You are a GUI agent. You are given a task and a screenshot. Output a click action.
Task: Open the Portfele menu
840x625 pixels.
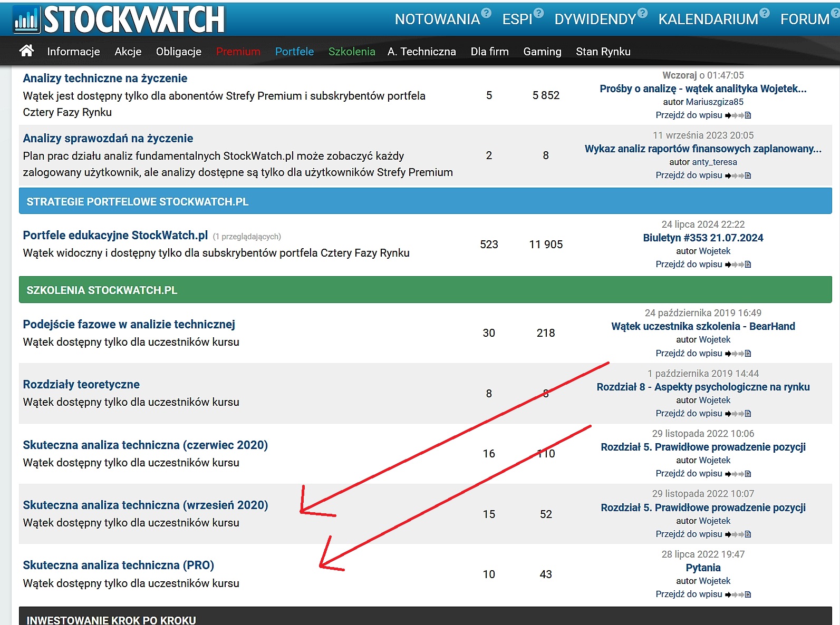(294, 52)
